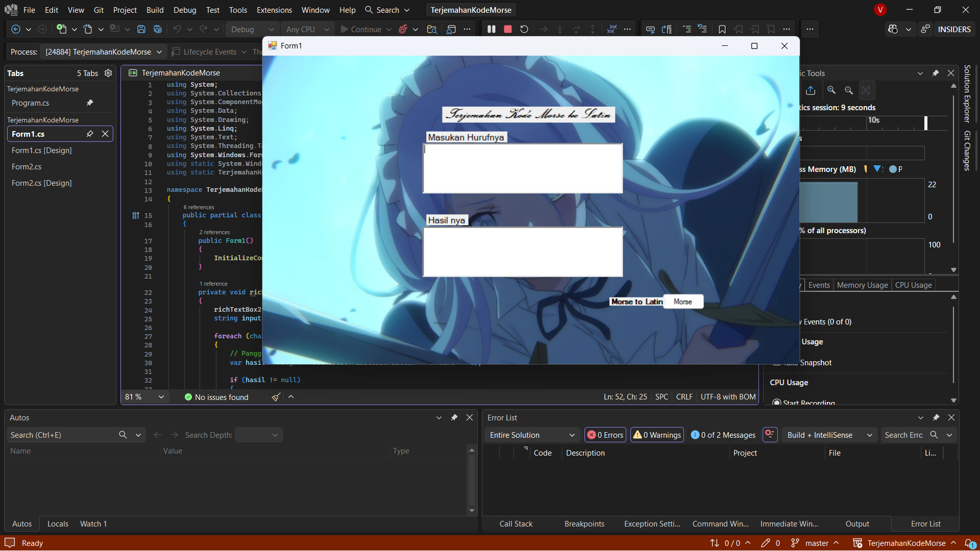Viewport: 980px width, 551px height.
Task: Click the search icon in Autos panel
Action: pos(123,435)
